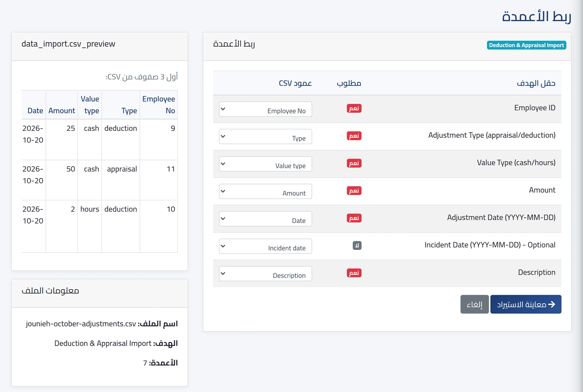Click the Value Type (cash/hours) label
The image size is (583, 392).
(516, 162)
